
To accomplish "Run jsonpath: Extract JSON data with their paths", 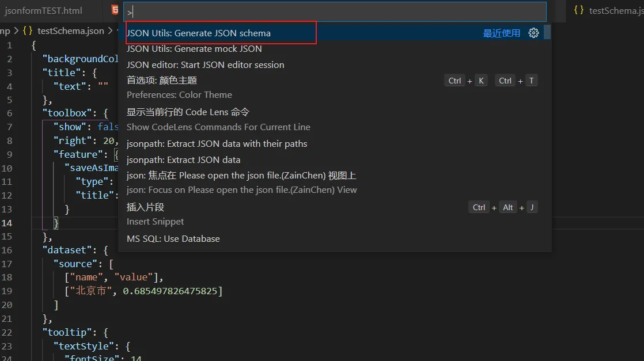I will [x=334, y=144].
